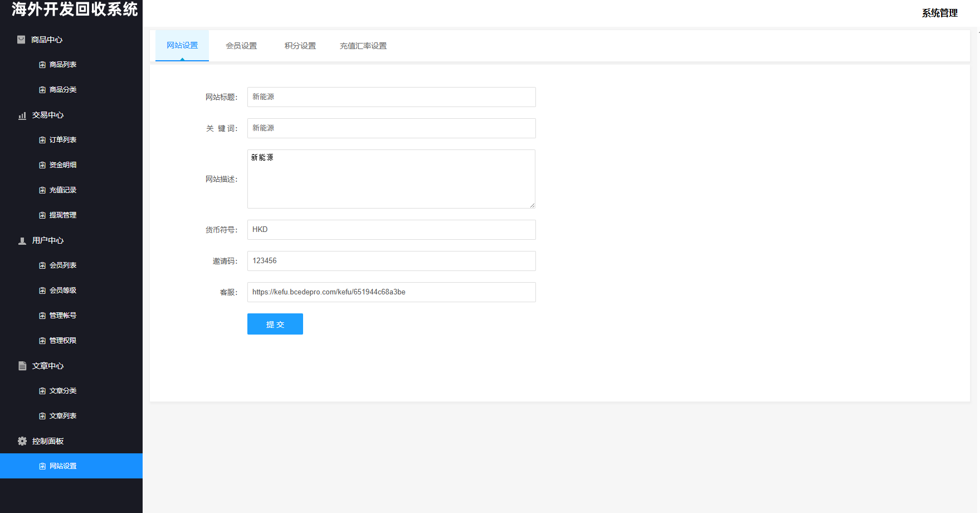Viewport: 980px width, 513px height.
Task: Click the 邀请码 input showing 123456
Action: point(391,260)
